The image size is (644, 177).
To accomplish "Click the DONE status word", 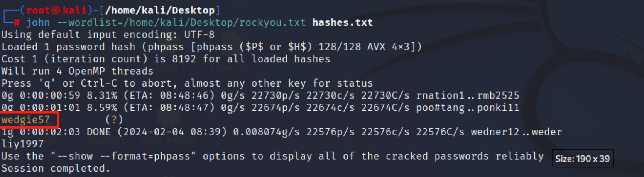I will pyautogui.click(x=99, y=132).
